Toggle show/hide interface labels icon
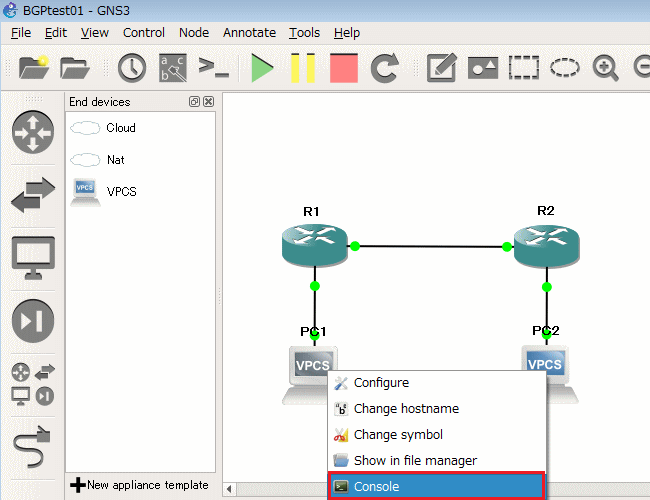Image resolution: width=650 pixels, height=500 pixels. (172, 68)
